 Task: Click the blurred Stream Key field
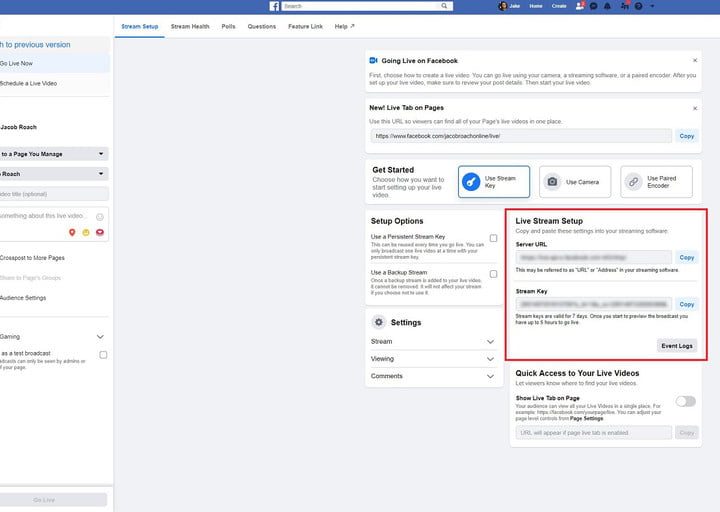coord(593,304)
